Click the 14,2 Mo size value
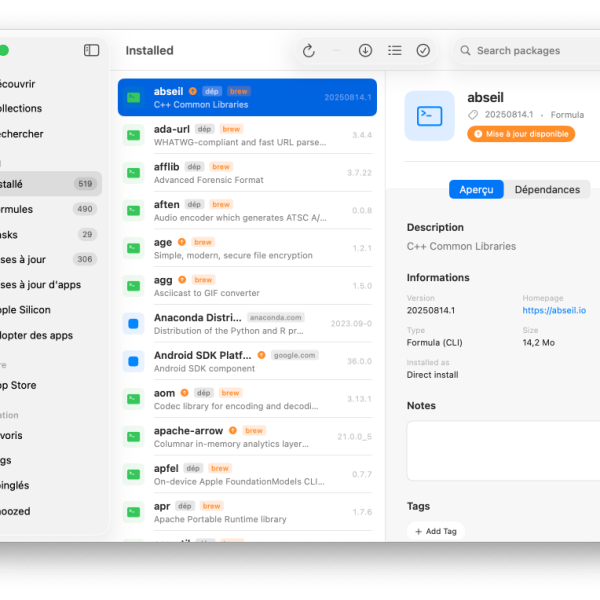 (538, 343)
